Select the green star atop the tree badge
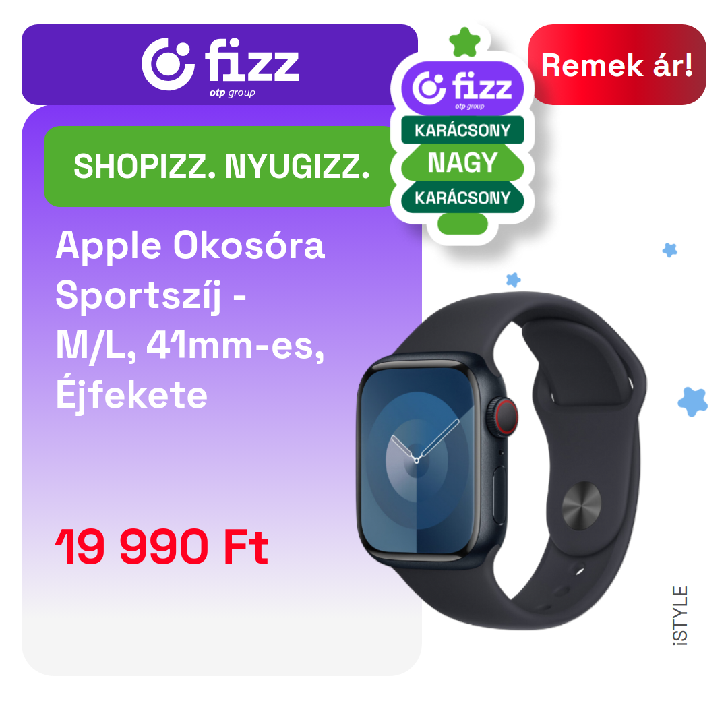Screen dimensions: 728x728 point(464,42)
